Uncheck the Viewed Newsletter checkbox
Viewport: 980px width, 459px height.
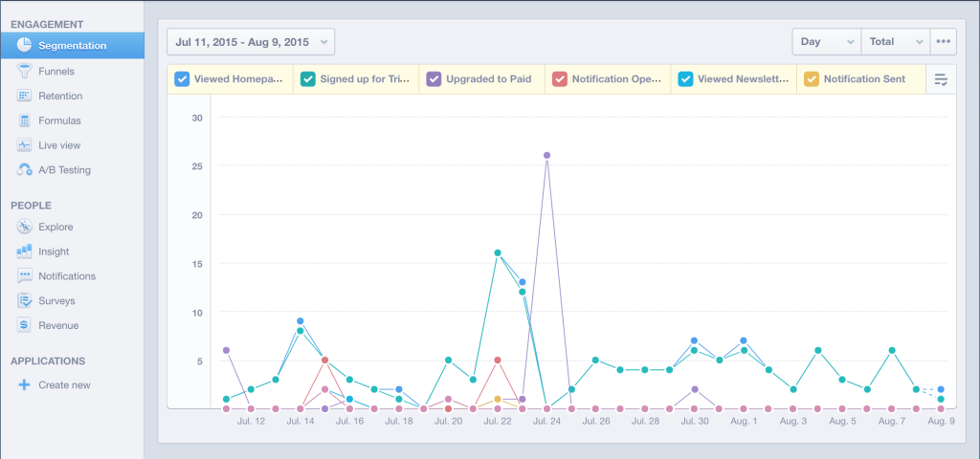coord(685,79)
